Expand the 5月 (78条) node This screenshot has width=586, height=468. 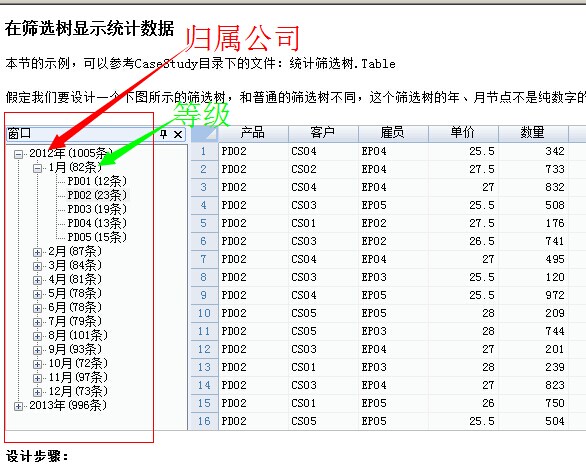coord(37,294)
